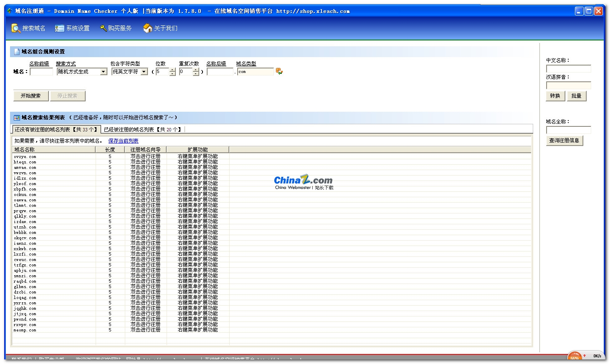
Task: Sort by the 长度 column header
Action: pyautogui.click(x=110, y=149)
